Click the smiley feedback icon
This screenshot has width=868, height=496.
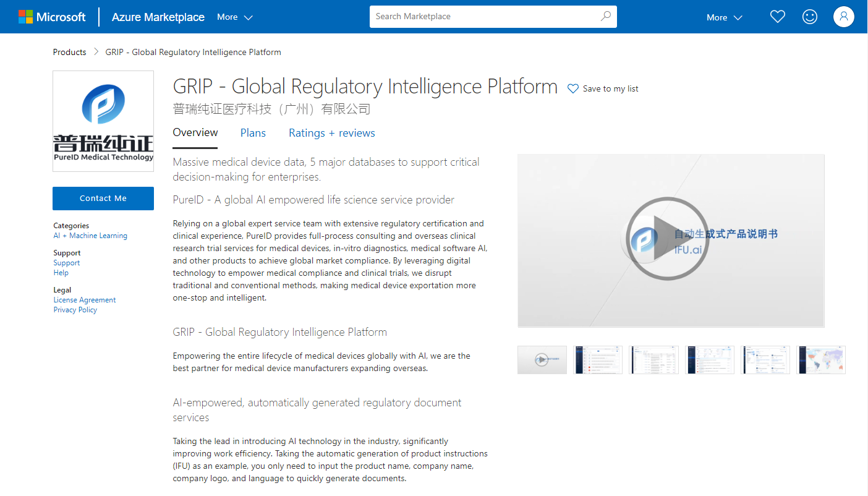coord(810,17)
